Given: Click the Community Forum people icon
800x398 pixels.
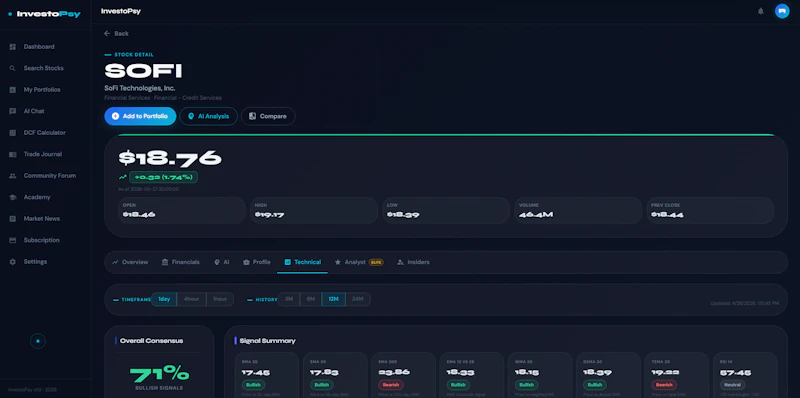Looking at the screenshot, I should point(13,176).
